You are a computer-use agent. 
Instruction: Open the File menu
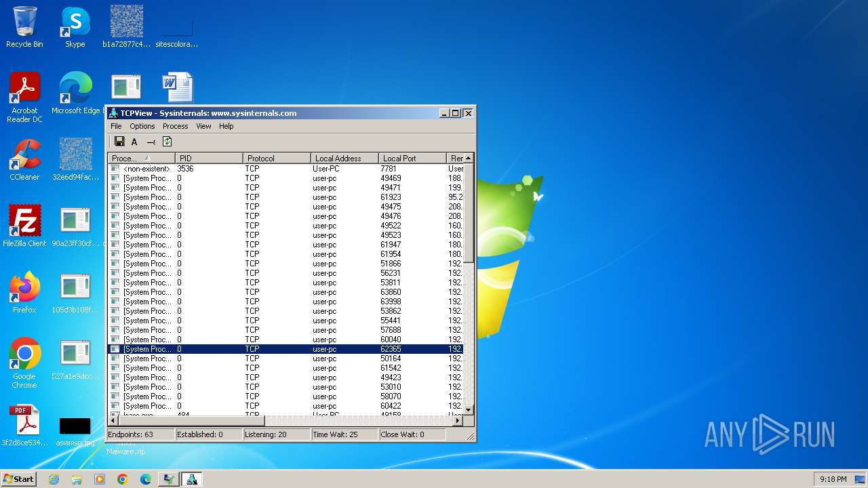tap(116, 126)
